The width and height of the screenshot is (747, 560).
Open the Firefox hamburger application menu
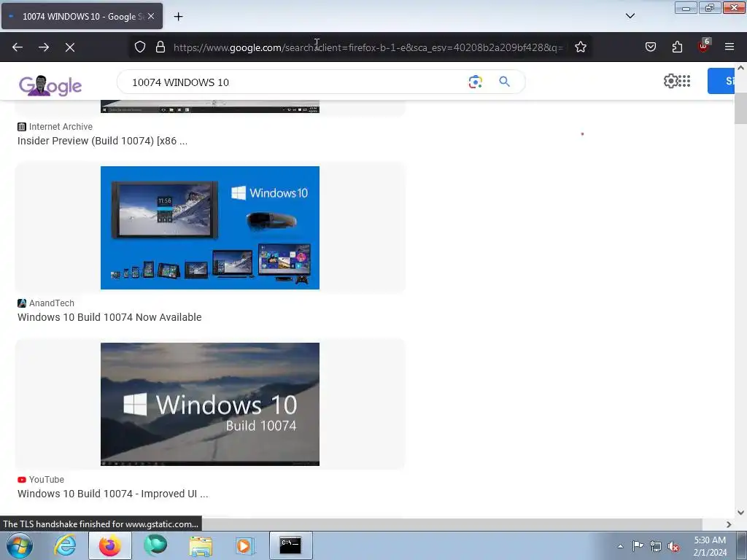click(729, 47)
